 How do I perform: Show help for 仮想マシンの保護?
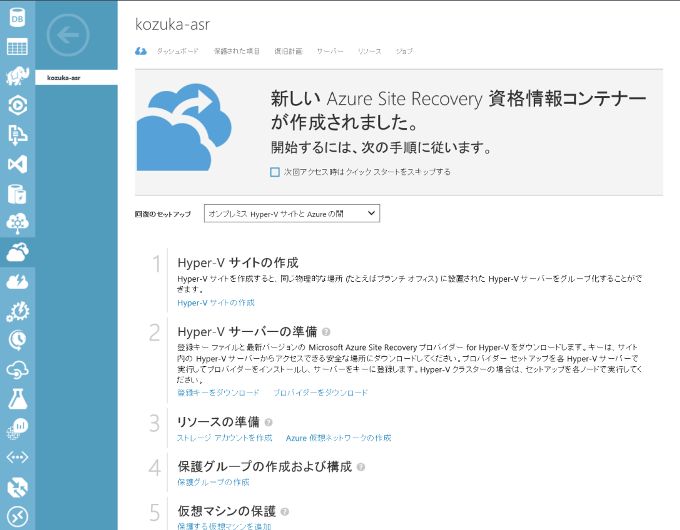[x=284, y=512]
